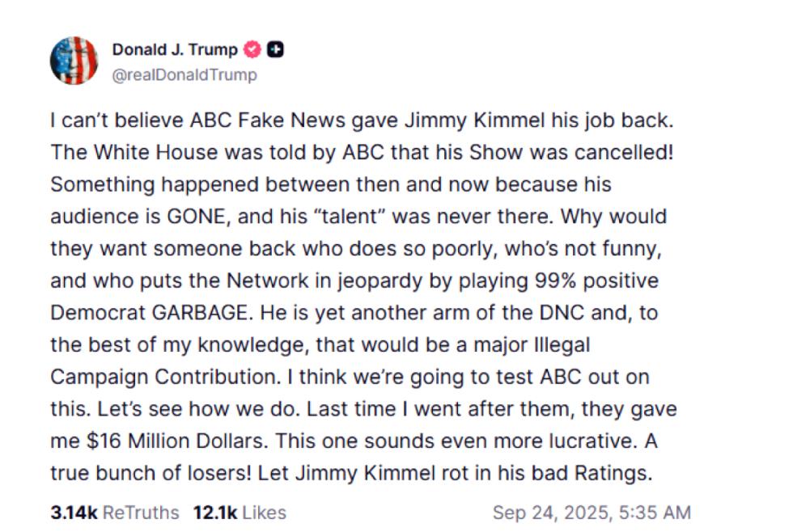Click the word "GONE" in the post
Image resolution: width=793 pixels, height=532 pixels.
[196, 216]
